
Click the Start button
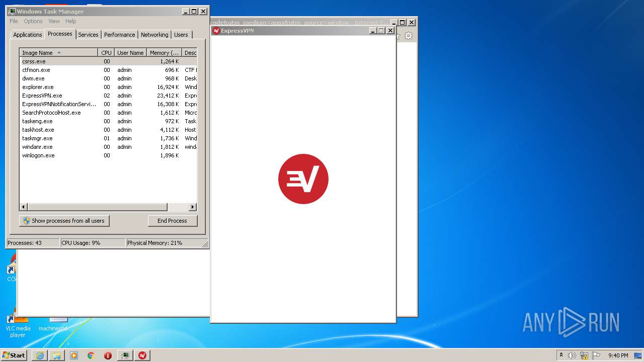[14, 355]
